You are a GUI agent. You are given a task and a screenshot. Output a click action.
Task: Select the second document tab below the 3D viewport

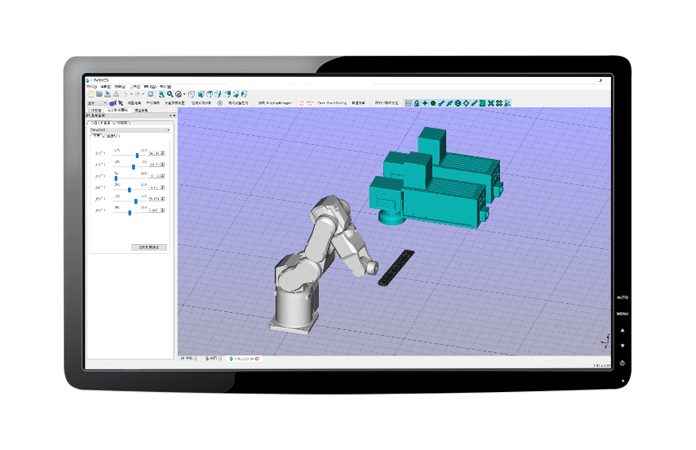click(x=214, y=358)
